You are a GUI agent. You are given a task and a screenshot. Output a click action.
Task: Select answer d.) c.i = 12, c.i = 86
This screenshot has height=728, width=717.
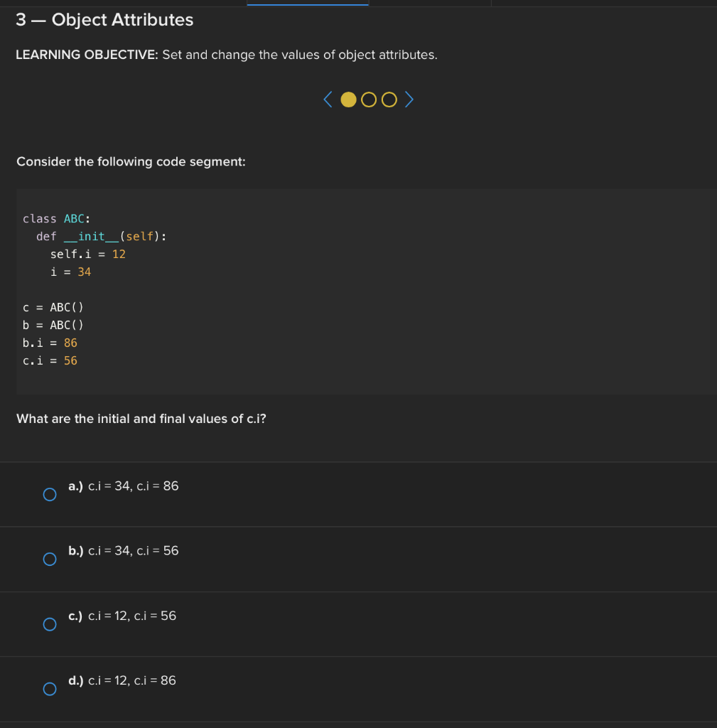click(x=49, y=689)
